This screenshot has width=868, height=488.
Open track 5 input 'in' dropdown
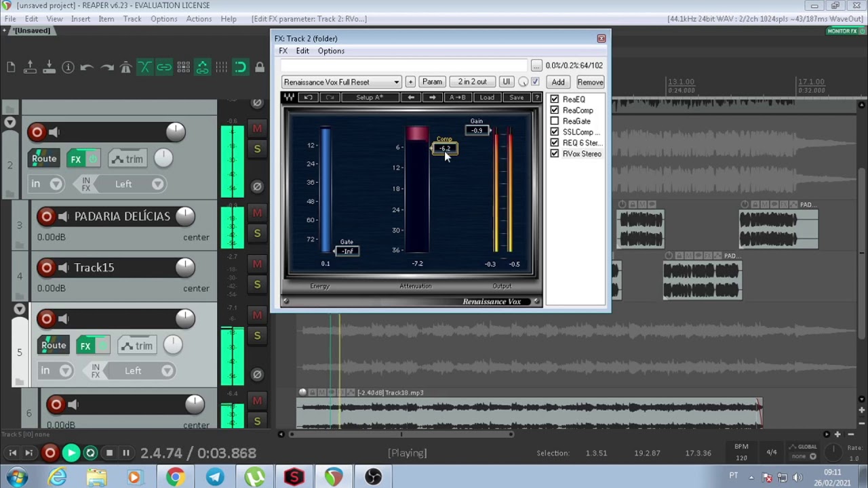pyautogui.click(x=58, y=370)
